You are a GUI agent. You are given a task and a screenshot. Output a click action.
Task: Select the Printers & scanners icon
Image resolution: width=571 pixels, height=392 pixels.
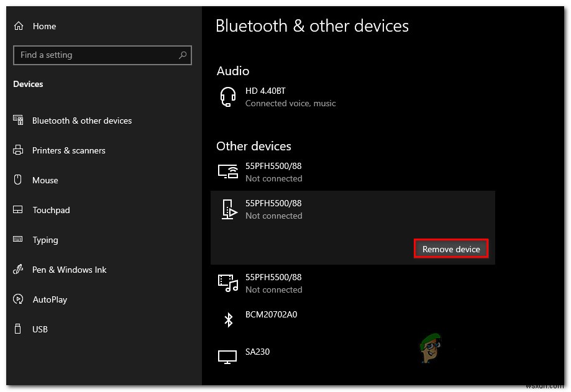tap(17, 150)
